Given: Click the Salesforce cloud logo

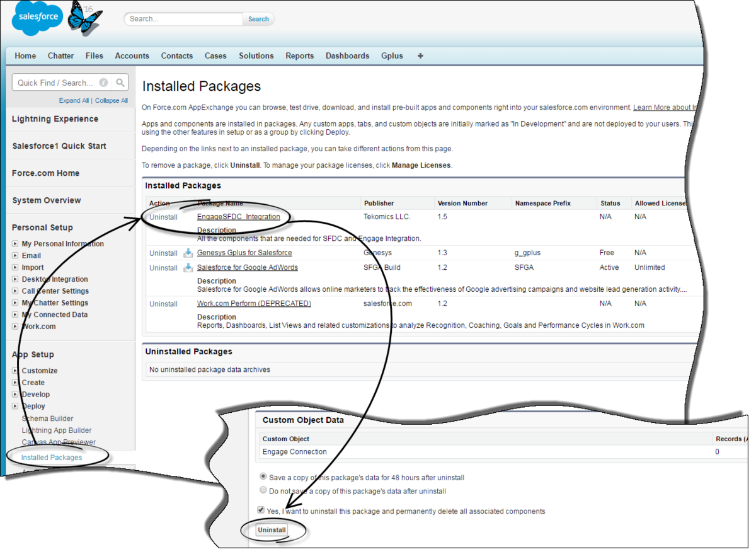Looking at the screenshot, I should (x=37, y=18).
